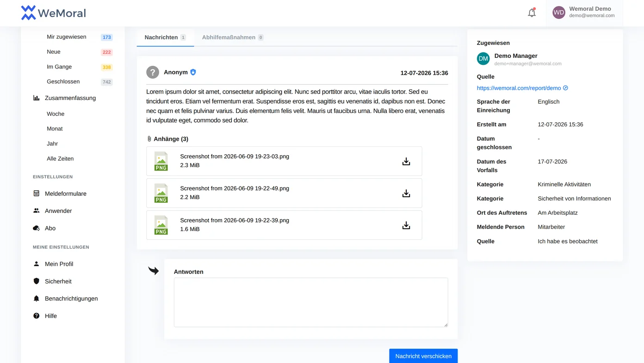This screenshot has width=644, height=363.
Task: Download Screenshot 19-22-49.png attachment
Action: pyautogui.click(x=406, y=194)
